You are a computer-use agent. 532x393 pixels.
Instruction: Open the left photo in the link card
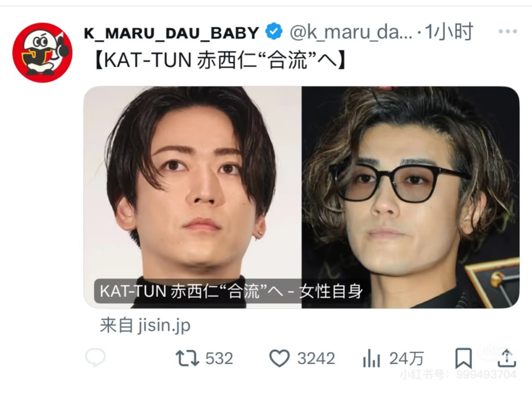click(x=193, y=197)
